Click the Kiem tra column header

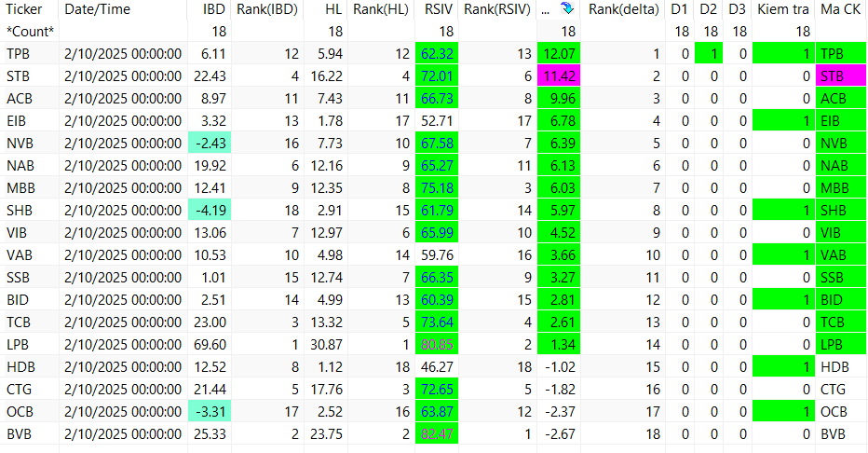coord(783,9)
